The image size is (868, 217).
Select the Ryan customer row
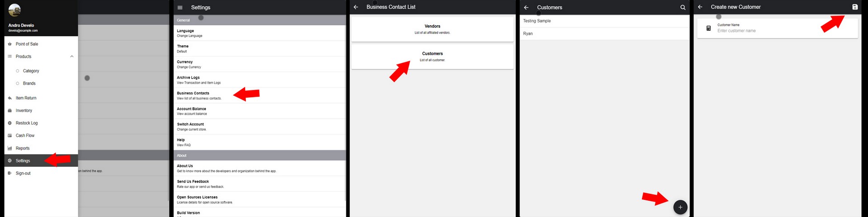tap(604, 33)
